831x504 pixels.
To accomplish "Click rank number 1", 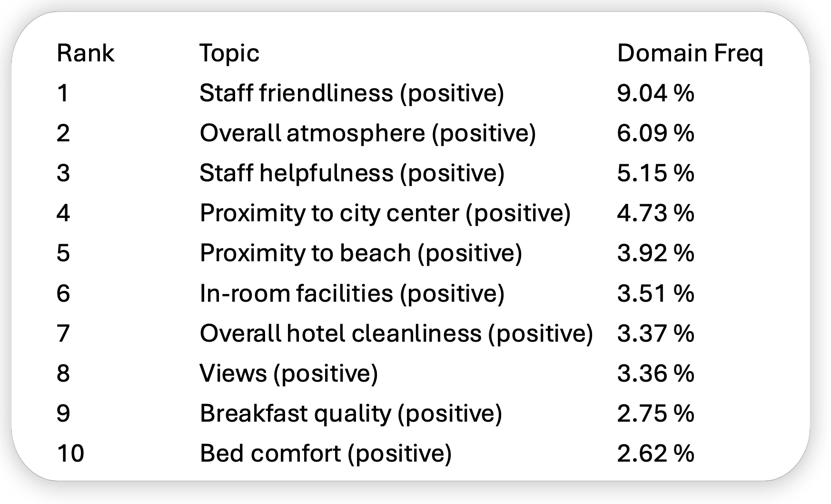I will (63, 93).
